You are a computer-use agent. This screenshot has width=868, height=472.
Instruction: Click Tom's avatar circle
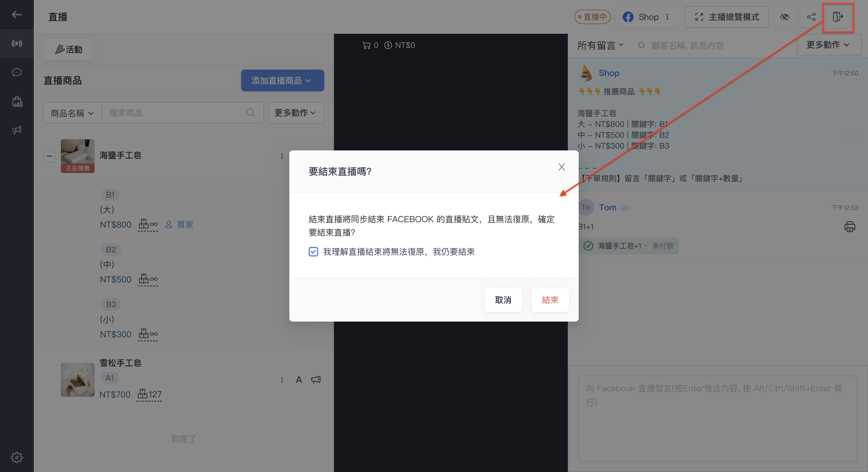tap(586, 207)
